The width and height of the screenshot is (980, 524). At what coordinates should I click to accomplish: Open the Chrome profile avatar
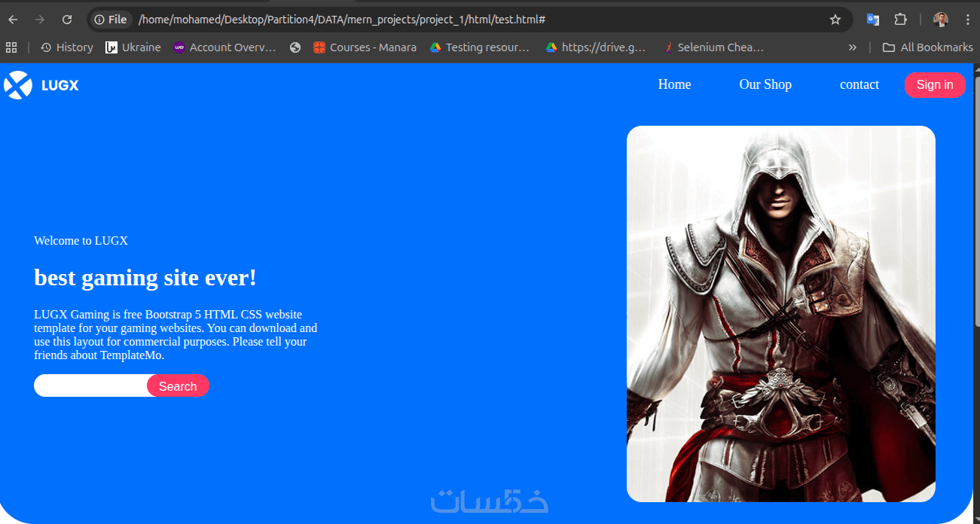pos(941,20)
